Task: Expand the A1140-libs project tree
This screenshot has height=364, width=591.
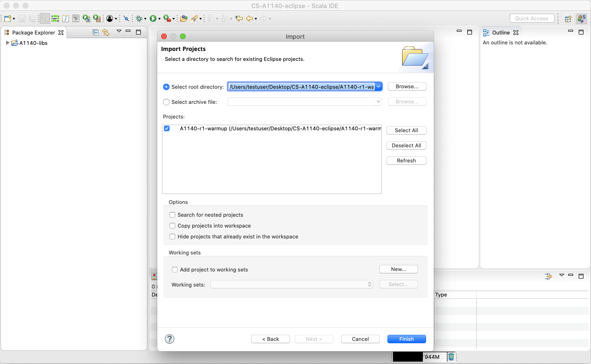Action: (8, 43)
